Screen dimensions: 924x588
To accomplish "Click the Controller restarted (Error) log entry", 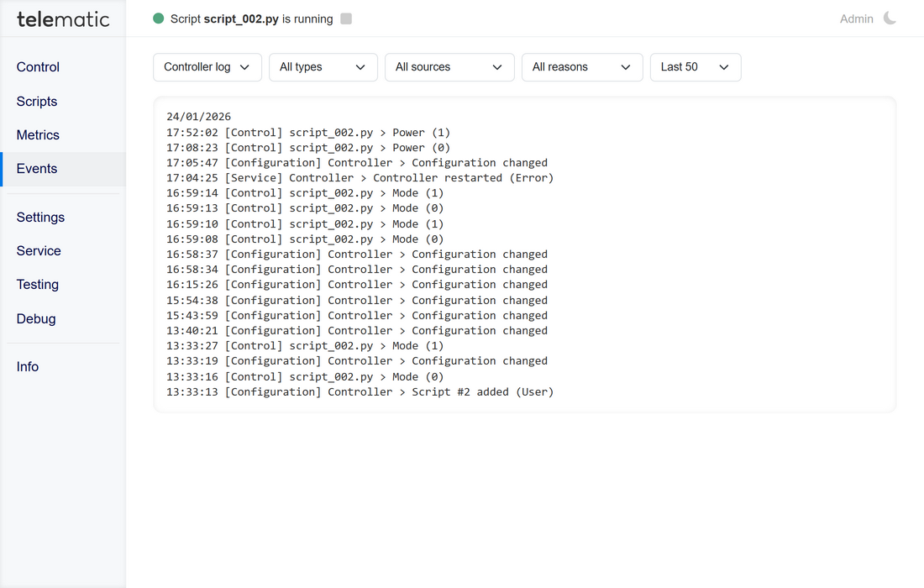I will pos(360,178).
